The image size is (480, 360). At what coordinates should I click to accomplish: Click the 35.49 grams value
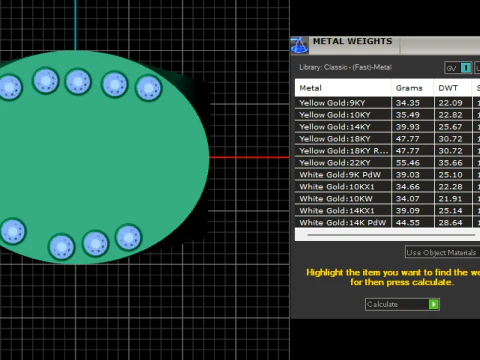tap(408, 115)
